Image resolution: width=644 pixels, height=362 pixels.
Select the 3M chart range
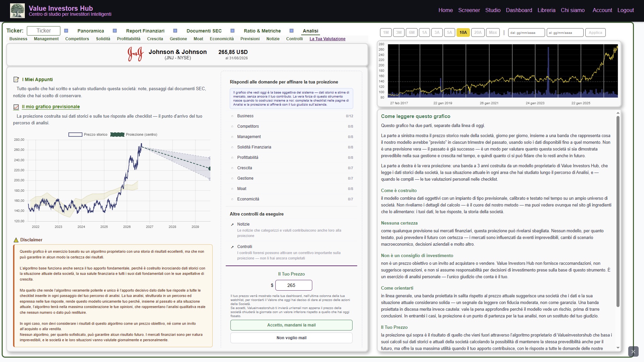[398, 33]
